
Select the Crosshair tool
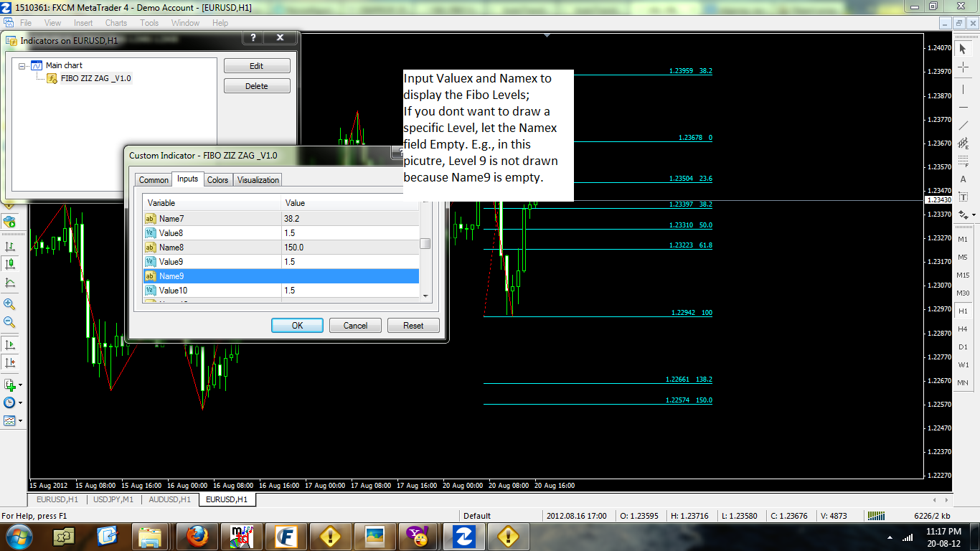[963, 67]
